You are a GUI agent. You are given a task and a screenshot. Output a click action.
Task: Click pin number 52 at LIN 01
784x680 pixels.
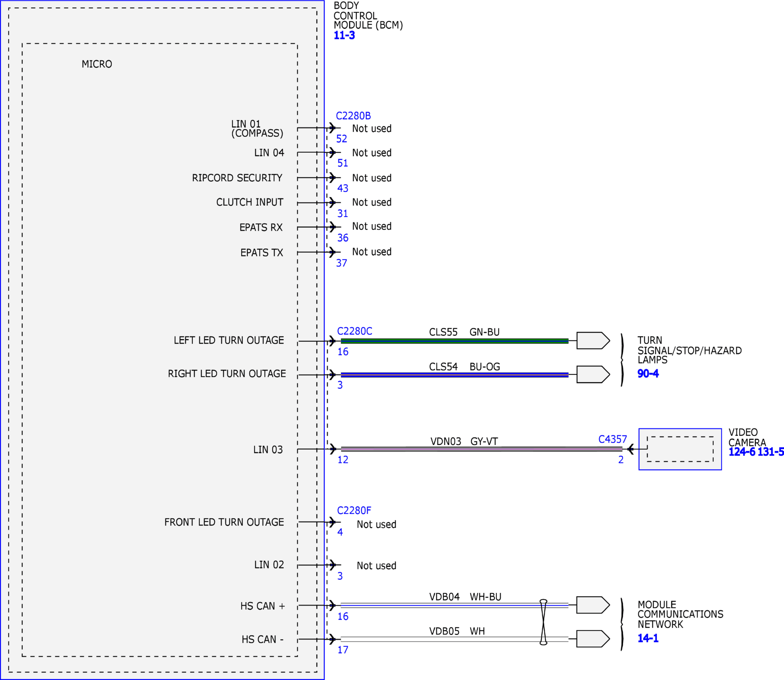342,139
